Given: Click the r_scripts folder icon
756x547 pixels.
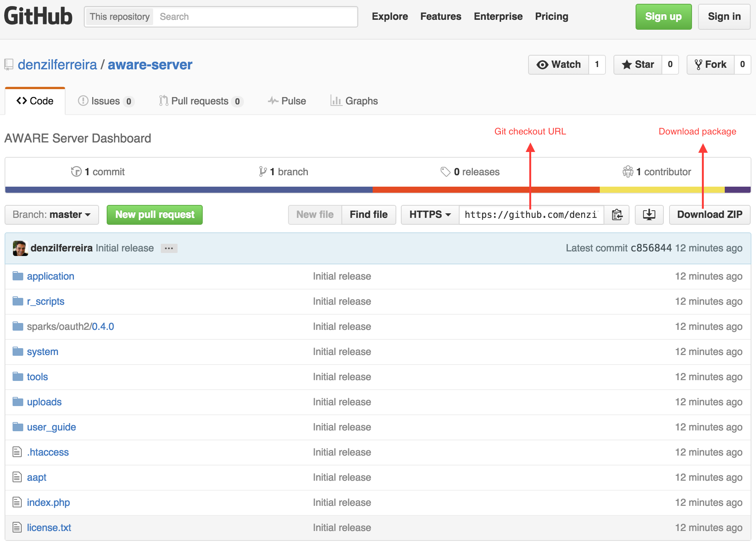Looking at the screenshot, I should click(x=18, y=301).
